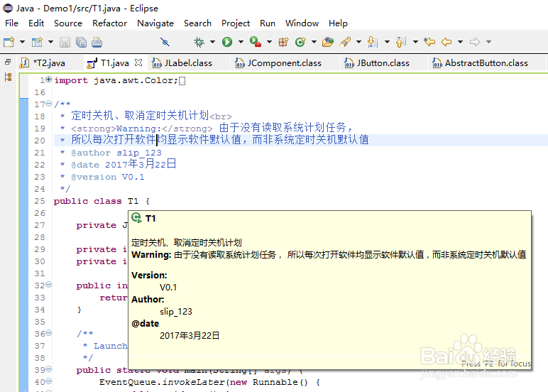Select the T1.java editor tab
The width and height of the screenshot is (548, 392).
pos(114,63)
